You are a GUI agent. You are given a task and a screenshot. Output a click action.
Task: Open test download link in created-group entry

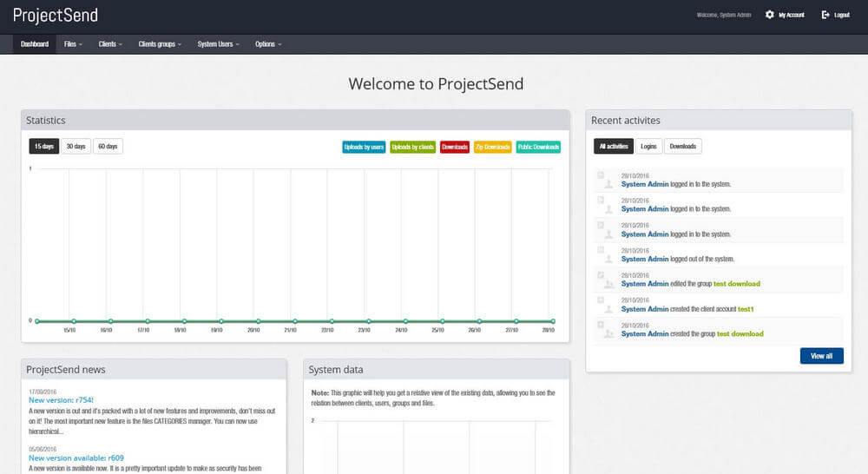(740, 334)
